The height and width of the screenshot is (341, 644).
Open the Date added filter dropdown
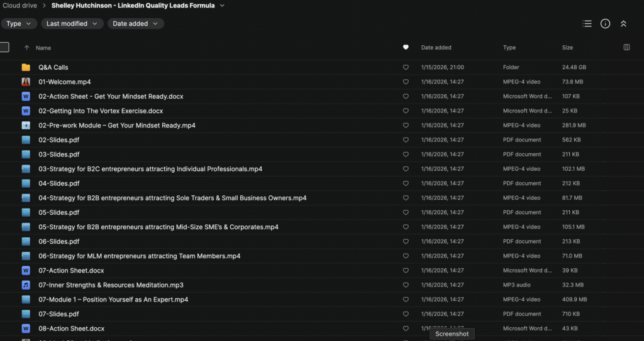(135, 24)
